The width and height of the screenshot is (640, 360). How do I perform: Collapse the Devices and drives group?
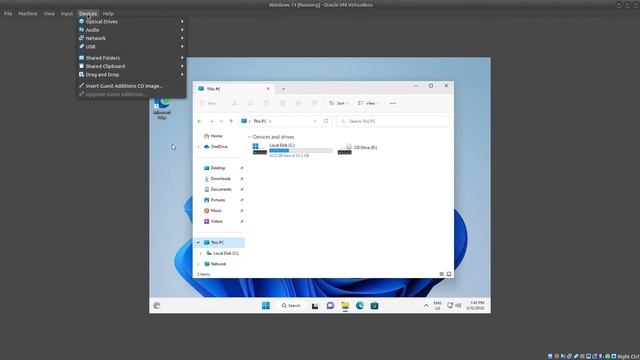coord(249,137)
